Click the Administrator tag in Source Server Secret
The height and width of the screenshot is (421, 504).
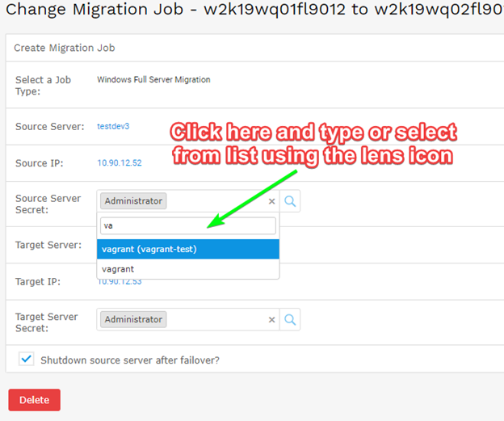pos(133,201)
